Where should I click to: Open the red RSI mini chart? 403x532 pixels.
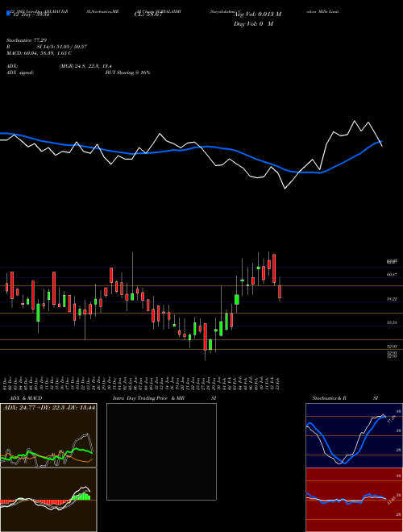point(354,500)
